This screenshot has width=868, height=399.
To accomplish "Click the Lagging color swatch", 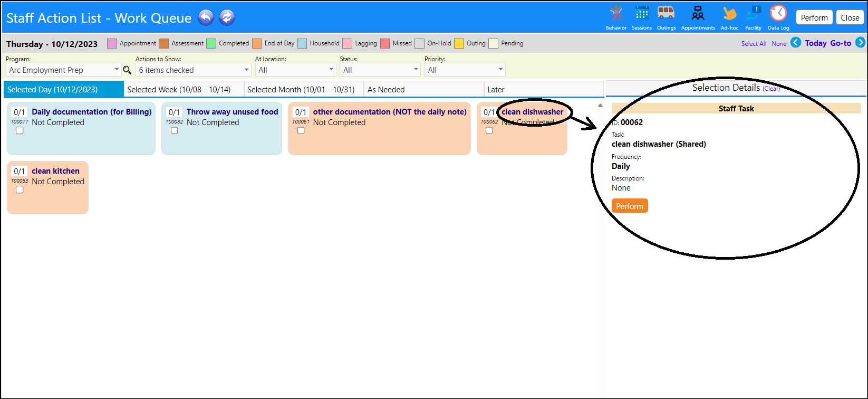I will [347, 43].
